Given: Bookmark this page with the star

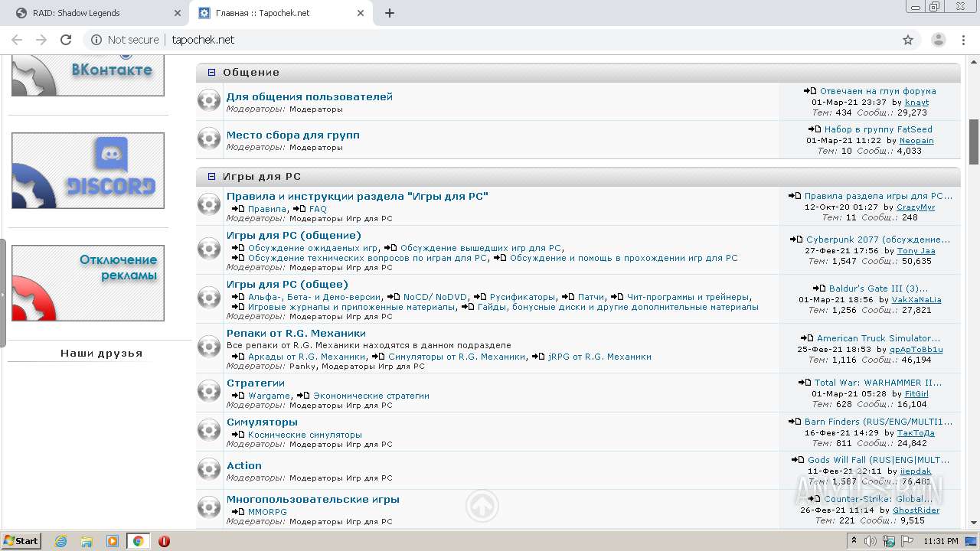Looking at the screenshot, I should (x=908, y=40).
